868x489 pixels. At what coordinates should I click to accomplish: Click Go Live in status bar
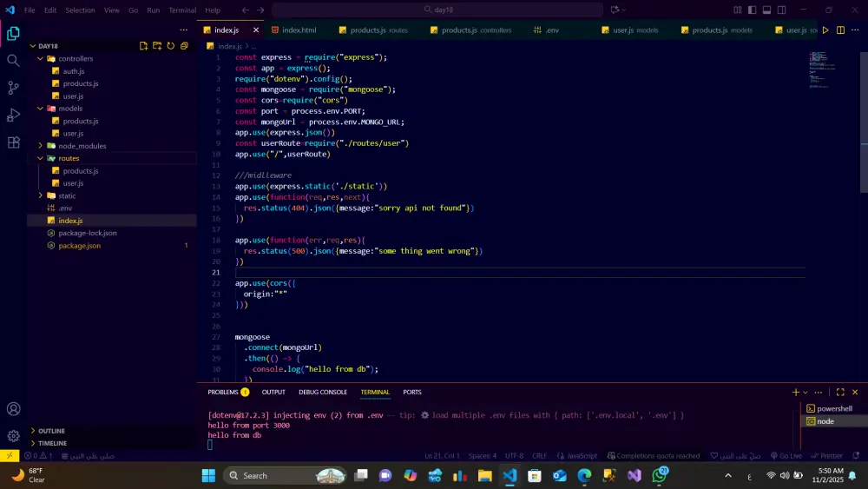pos(786,456)
